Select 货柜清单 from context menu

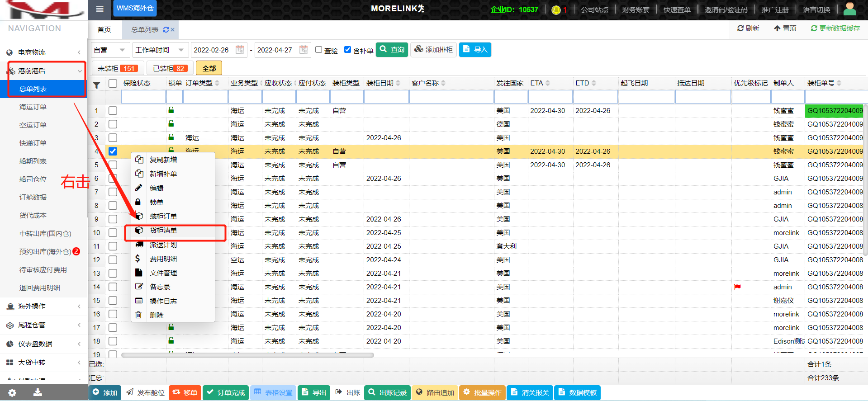pos(163,231)
